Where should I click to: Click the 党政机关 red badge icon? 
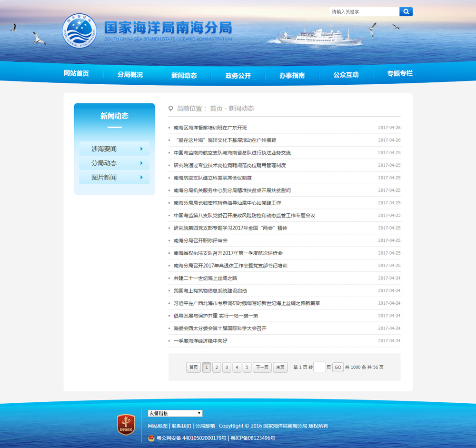pyautogui.click(x=126, y=424)
